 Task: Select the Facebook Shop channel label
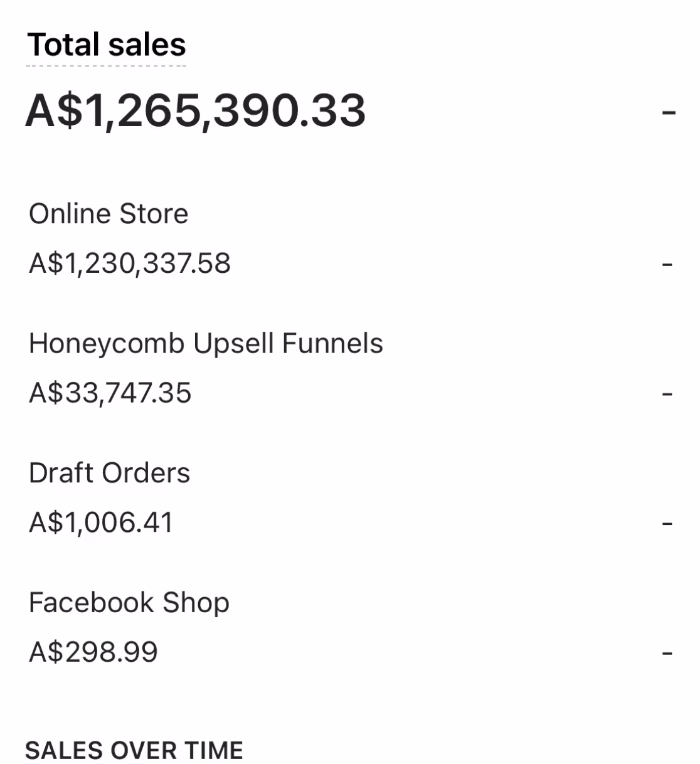pyautogui.click(x=129, y=603)
